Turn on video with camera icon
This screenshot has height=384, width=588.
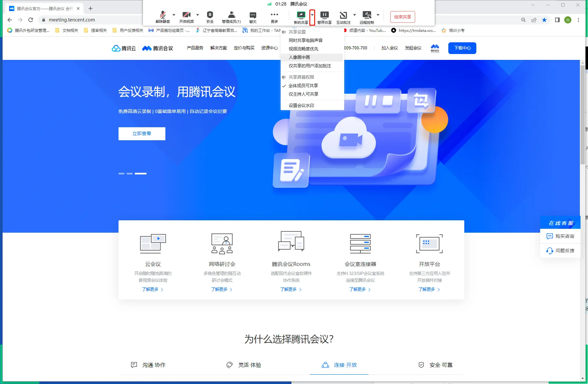pos(187,15)
